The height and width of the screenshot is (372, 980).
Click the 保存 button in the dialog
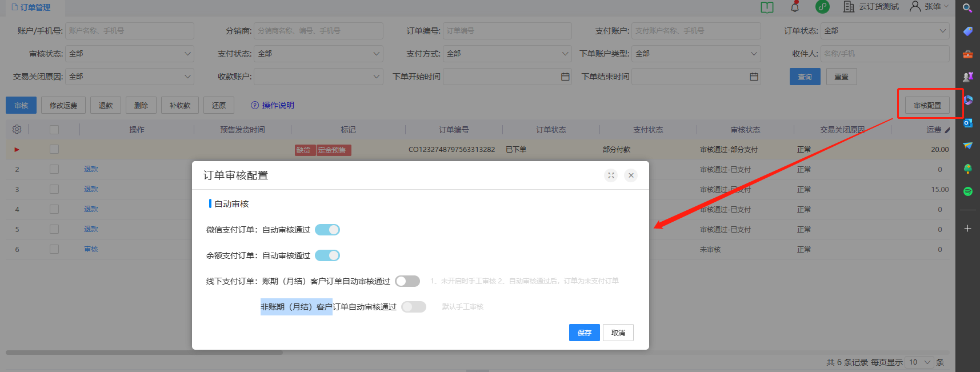click(585, 333)
